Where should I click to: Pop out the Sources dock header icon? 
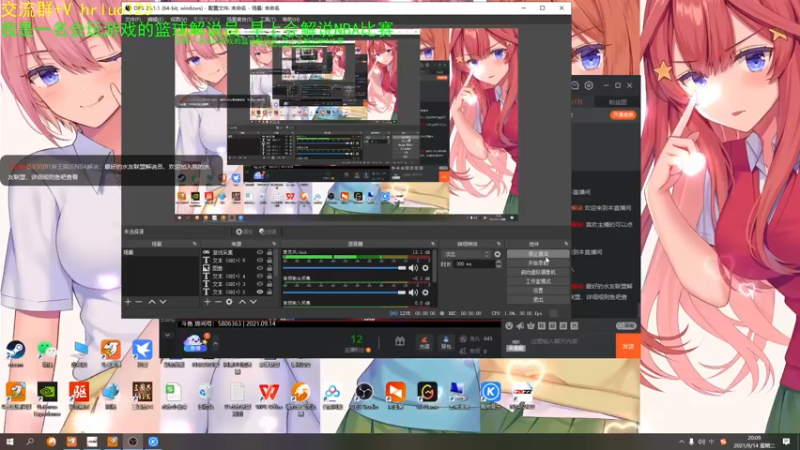(x=274, y=244)
